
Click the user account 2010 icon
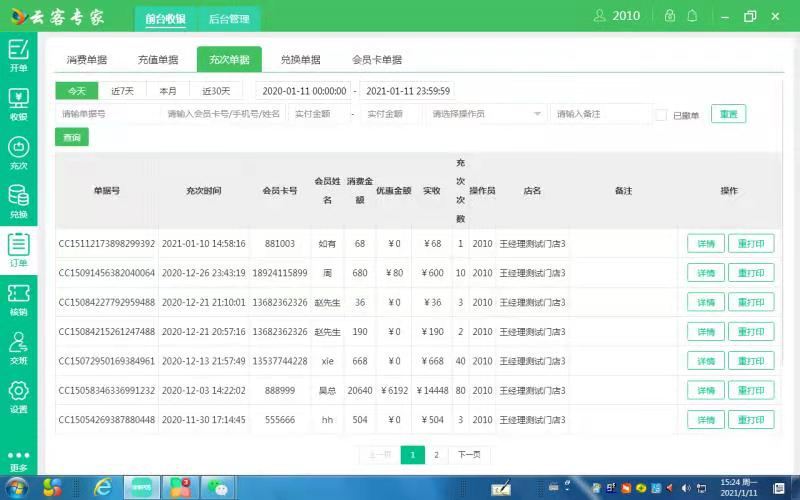(617, 16)
